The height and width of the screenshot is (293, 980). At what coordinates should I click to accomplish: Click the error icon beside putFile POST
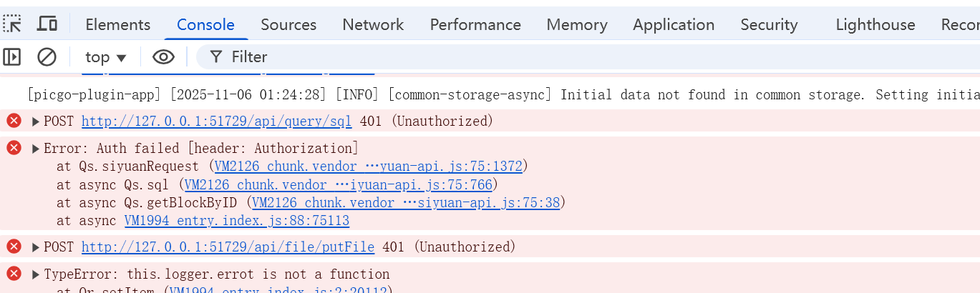point(14,247)
